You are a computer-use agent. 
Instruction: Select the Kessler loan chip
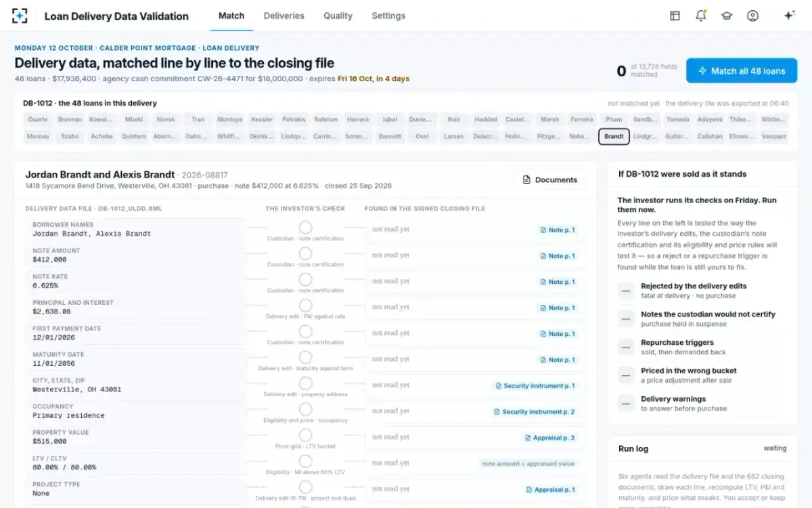tap(262, 119)
